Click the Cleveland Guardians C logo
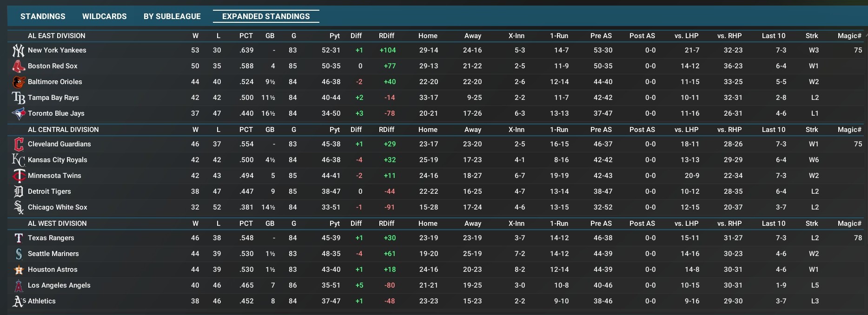This screenshot has height=315, width=868. (18, 144)
